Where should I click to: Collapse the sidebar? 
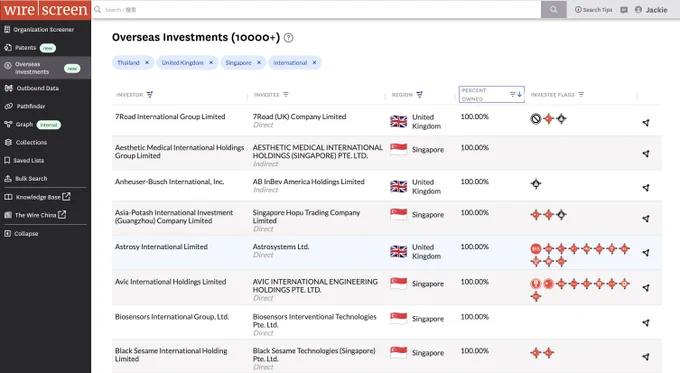[21, 233]
